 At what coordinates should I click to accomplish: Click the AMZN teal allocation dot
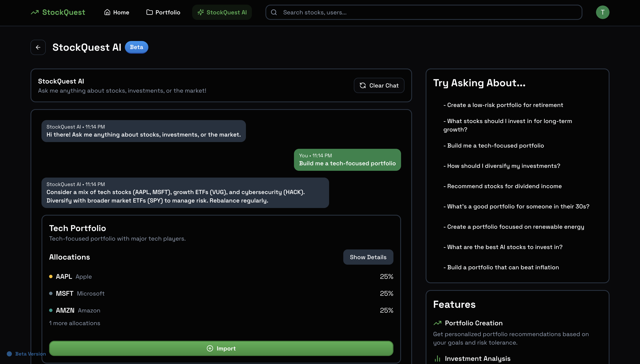[51, 310]
